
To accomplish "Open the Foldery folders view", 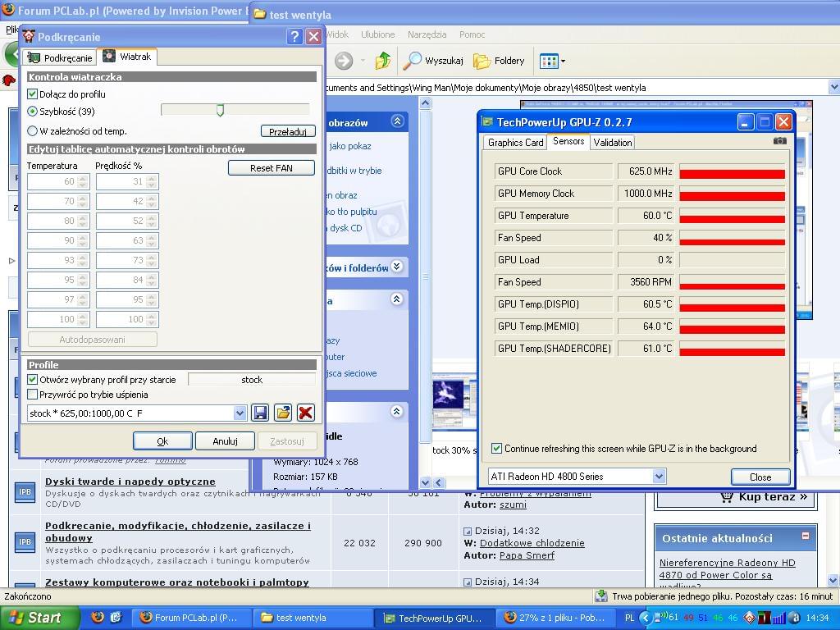I will pyautogui.click(x=499, y=61).
